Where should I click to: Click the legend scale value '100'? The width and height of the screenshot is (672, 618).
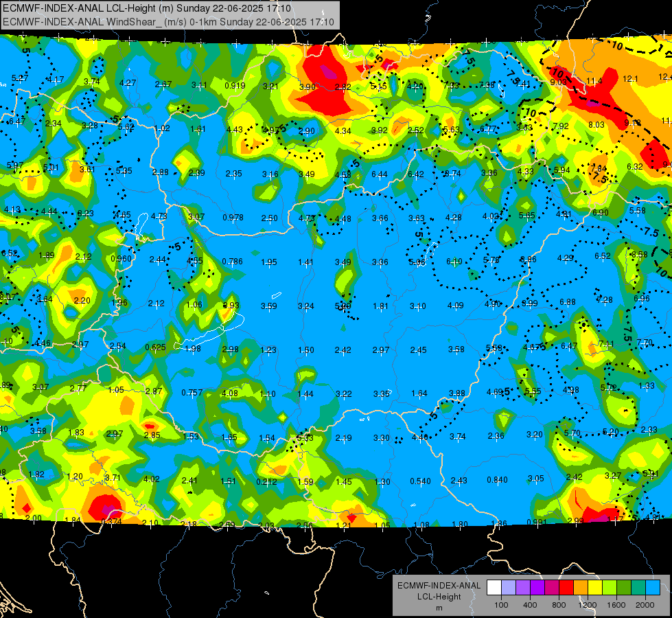(502, 605)
